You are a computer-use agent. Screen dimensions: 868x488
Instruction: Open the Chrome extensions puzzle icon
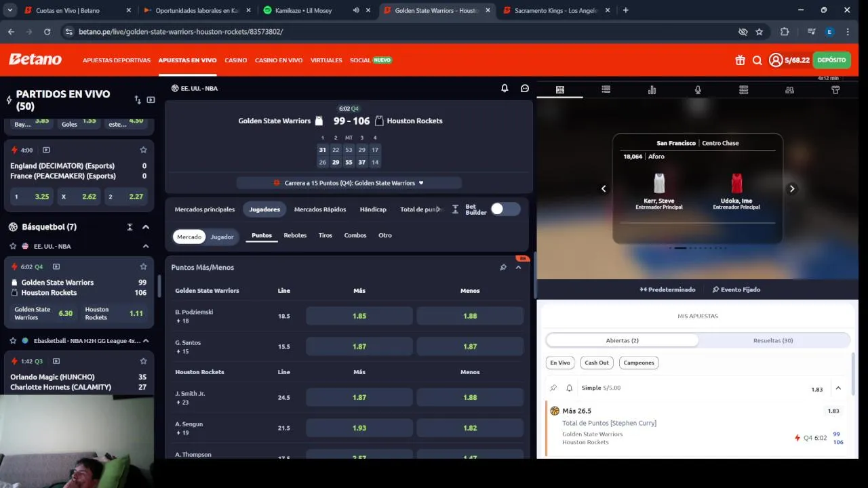coord(785,32)
